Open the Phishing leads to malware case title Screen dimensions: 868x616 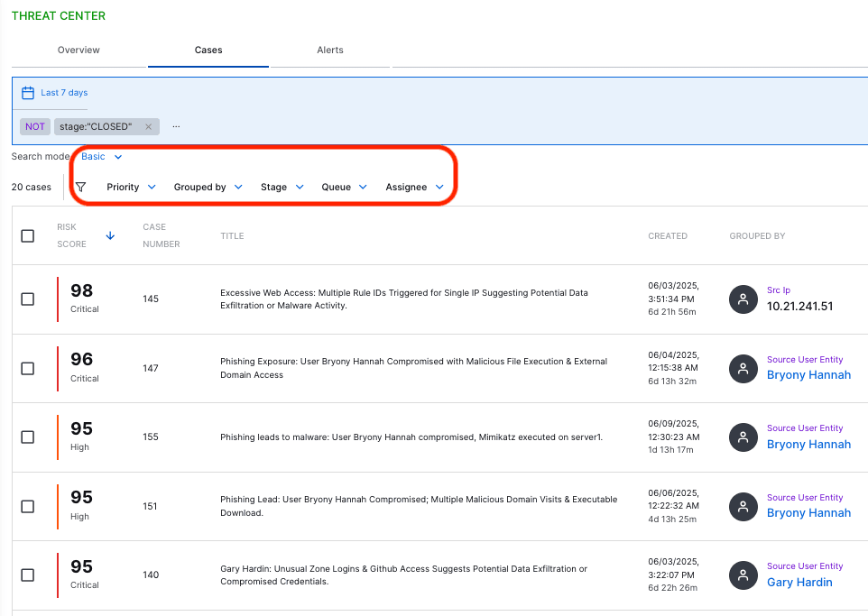click(x=411, y=437)
